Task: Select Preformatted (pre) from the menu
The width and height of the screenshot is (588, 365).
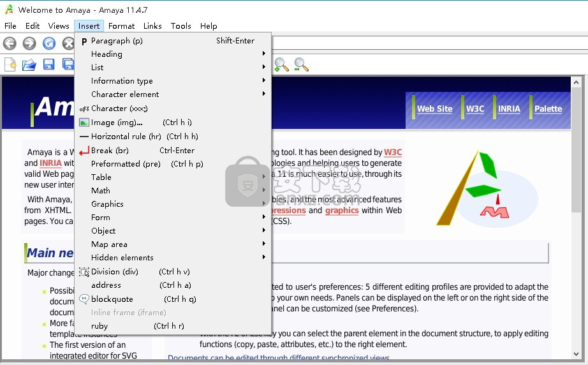Action: tap(173, 164)
